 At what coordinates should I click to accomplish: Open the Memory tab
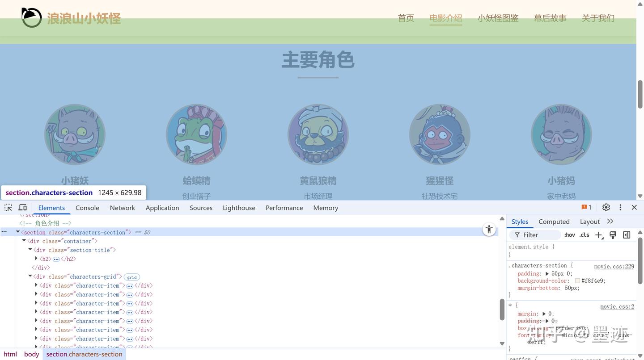pyautogui.click(x=326, y=208)
